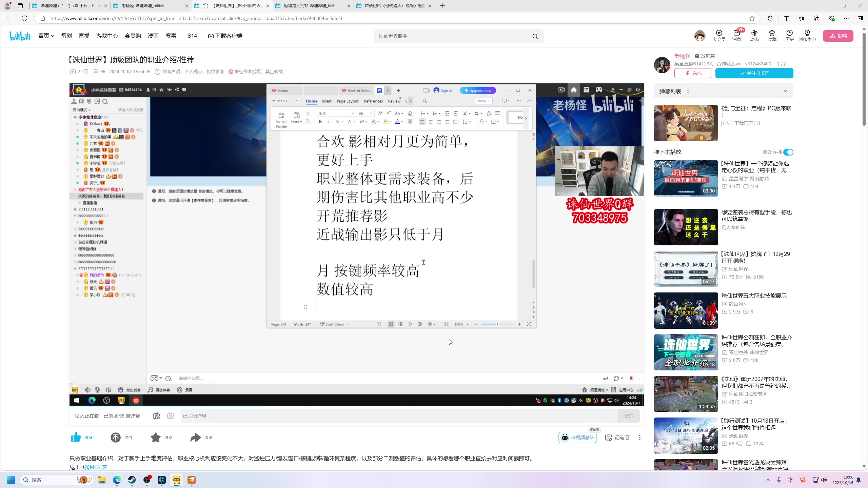868x488 pixels.
Task: Open the video tab-actions browser menu icon
Action: coord(20,6)
